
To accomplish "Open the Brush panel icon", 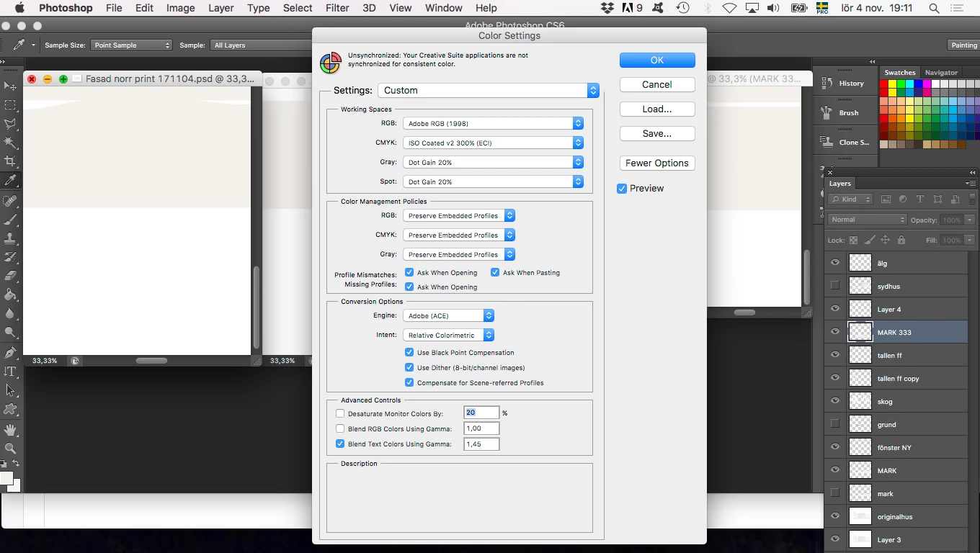I will pos(827,113).
